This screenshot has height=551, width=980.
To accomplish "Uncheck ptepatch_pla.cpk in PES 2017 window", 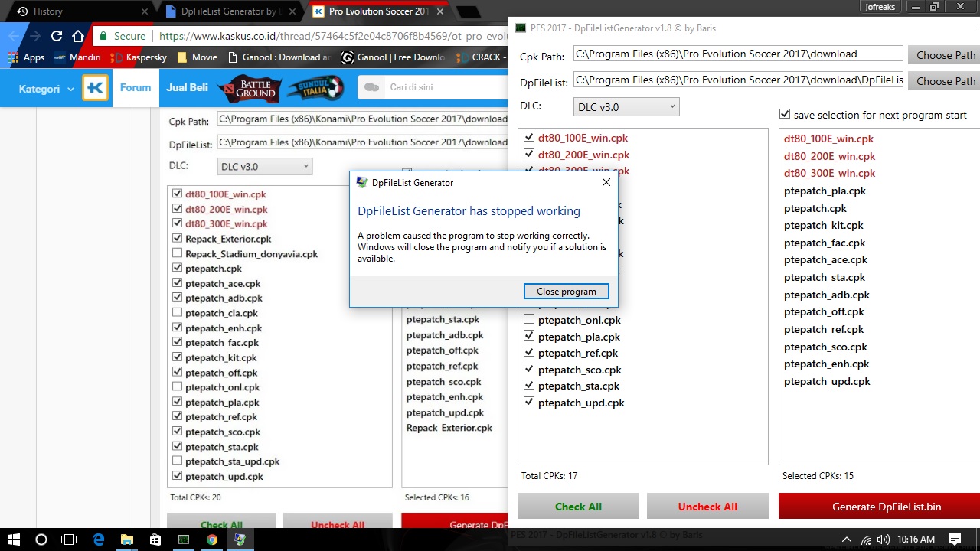I will point(529,336).
